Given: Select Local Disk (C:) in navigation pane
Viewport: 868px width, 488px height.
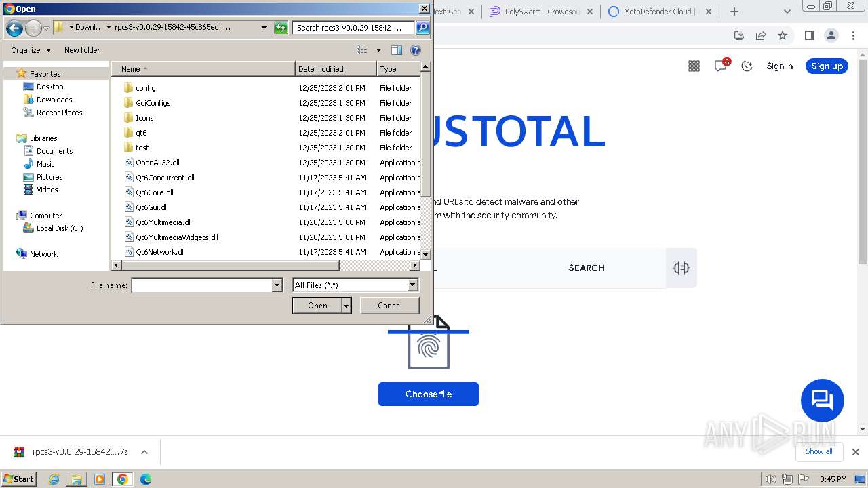Looking at the screenshot, I should (59, 228).
